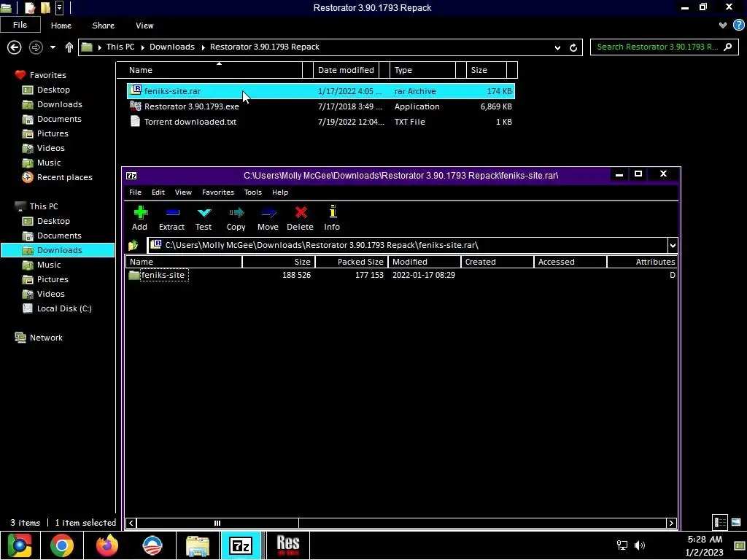
Task: Open 7-Zip Help menu
Action: pyautogui.click(x=280, y=192)
